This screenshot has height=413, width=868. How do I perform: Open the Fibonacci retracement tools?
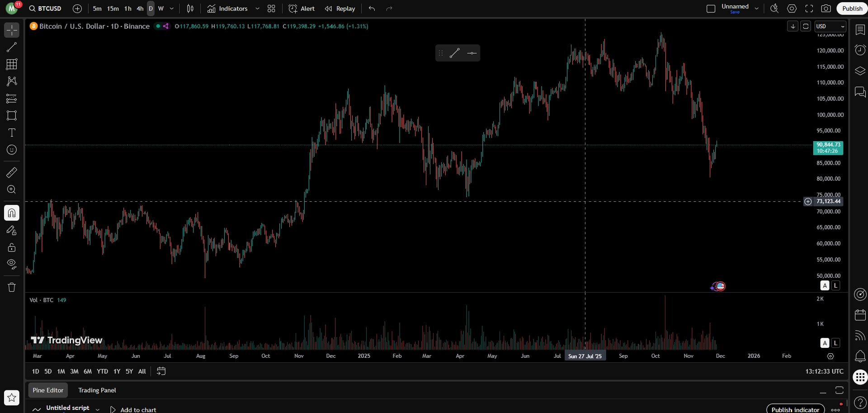click(12, 64)
